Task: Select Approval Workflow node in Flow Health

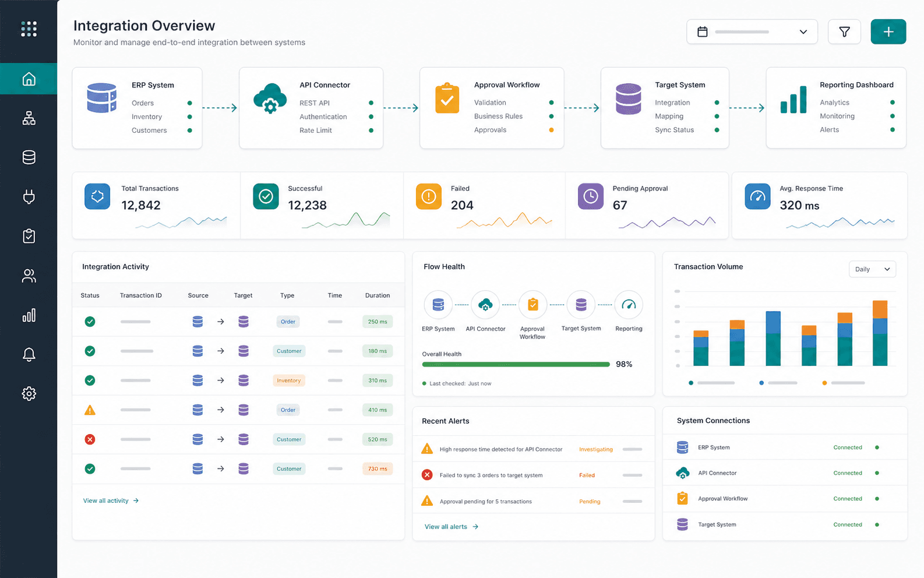Action: tap(532, 305)
